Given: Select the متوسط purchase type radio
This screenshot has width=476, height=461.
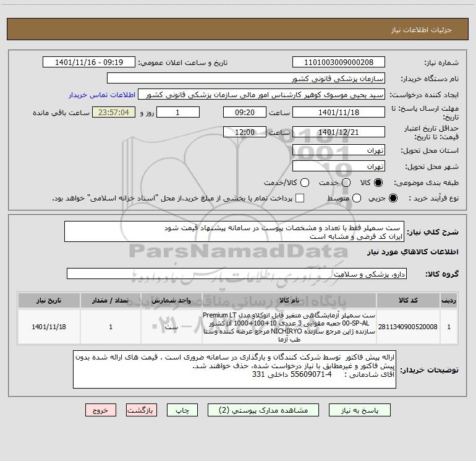Looking at the screenshot, I should (x=357, y=198).
